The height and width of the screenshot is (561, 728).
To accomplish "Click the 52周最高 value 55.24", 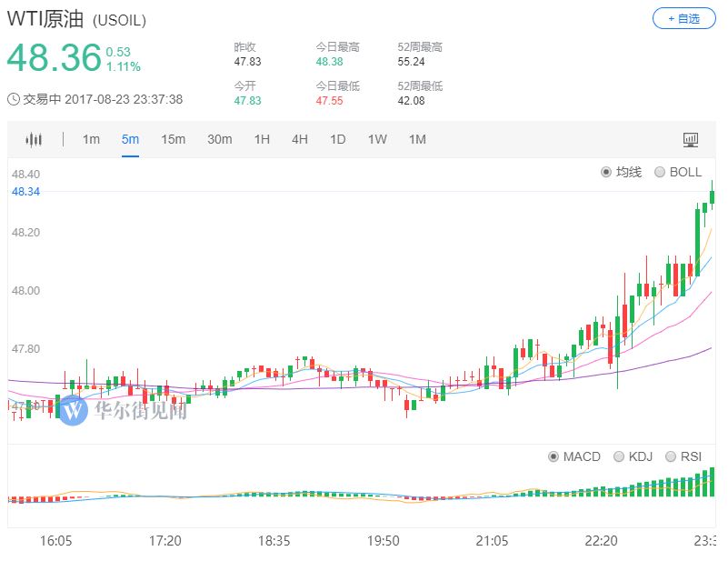I will click(x=411, y=61).
